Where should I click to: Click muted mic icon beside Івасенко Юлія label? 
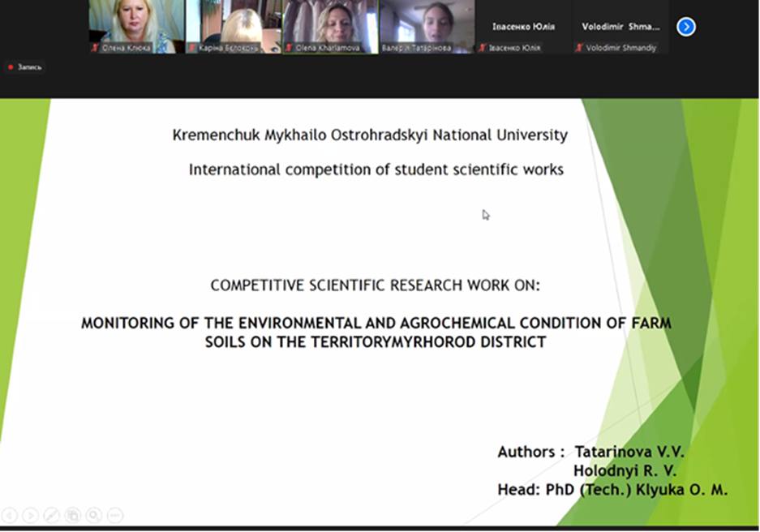coord(483,48)
